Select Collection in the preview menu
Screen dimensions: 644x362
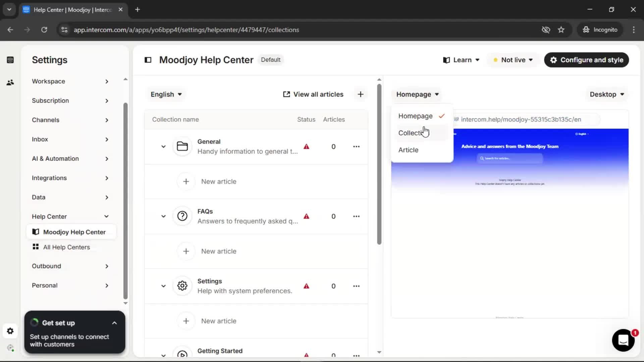pyautogui.click(x=422, y=133)
